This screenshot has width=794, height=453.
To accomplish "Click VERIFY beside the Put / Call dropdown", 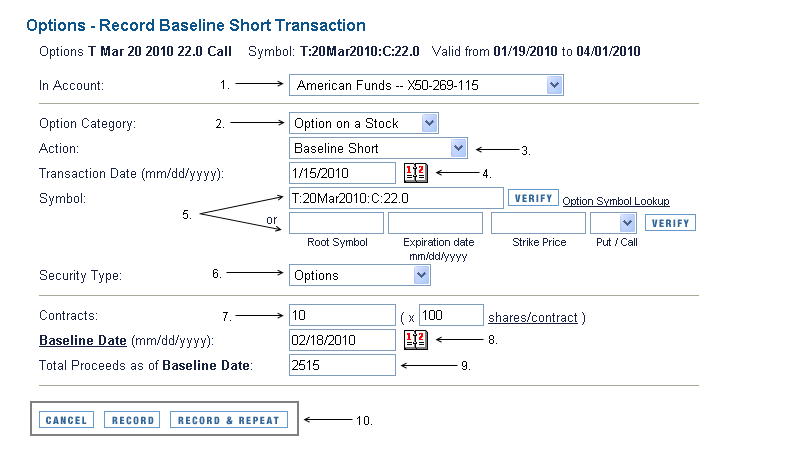I will click(670, 223).
